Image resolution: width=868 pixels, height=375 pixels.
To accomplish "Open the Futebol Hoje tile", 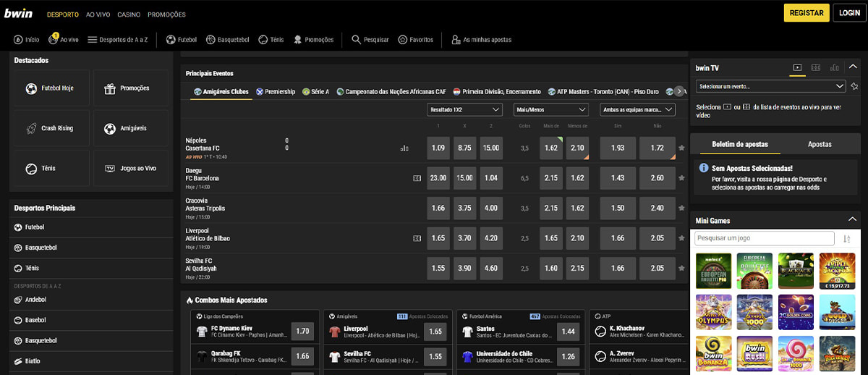I will (51, 88).
